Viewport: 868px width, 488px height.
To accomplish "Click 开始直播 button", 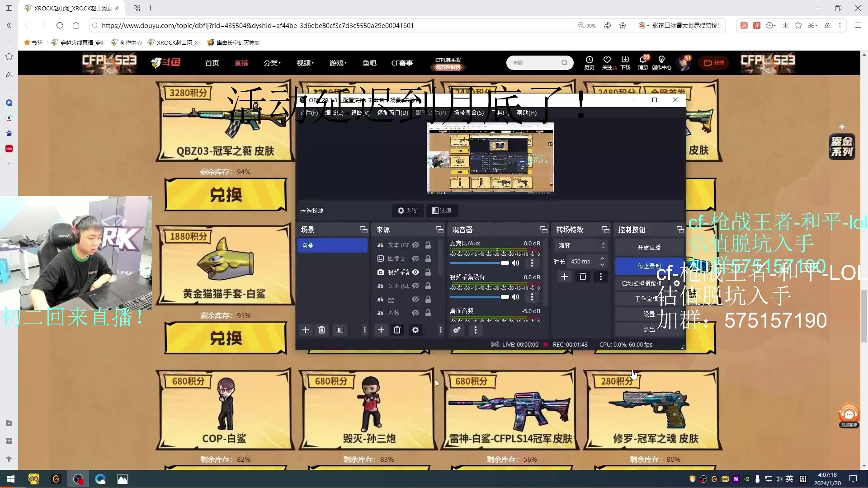I will [x=649, y=247].
